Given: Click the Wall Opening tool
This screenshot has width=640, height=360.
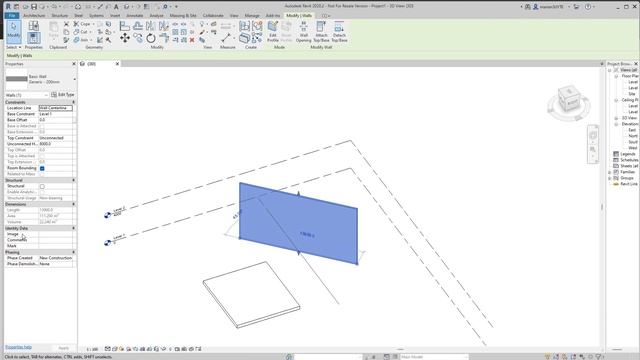Looking at the screenshot, I should coord(303,32).
